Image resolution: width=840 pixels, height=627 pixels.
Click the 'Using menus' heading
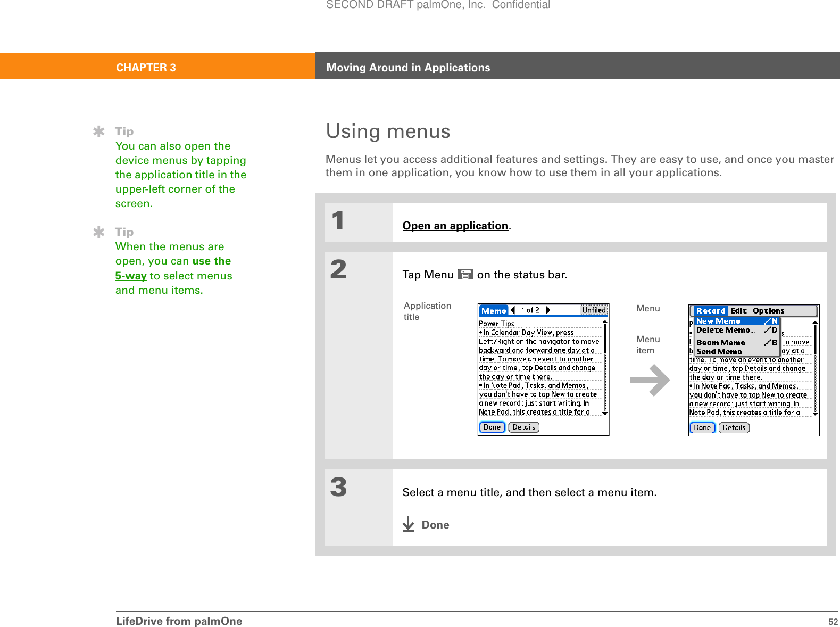click(388, 131)
